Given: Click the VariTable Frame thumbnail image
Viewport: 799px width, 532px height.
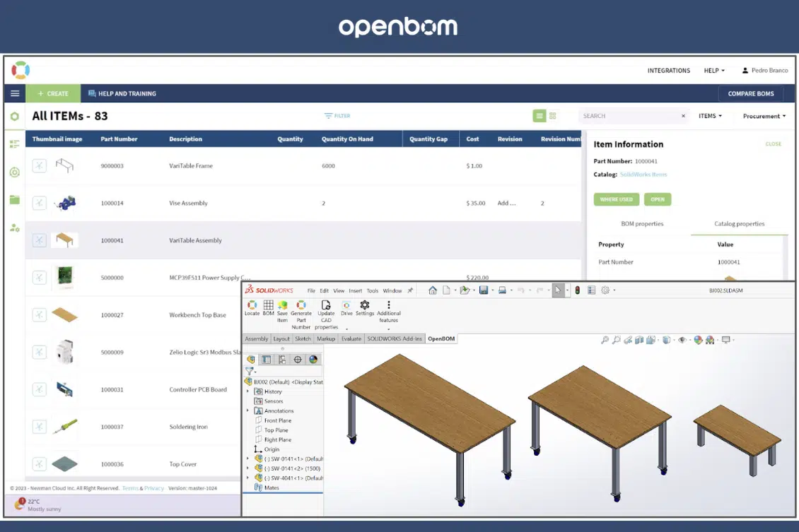Looking at the screenshot, I should tap(65, 165).
